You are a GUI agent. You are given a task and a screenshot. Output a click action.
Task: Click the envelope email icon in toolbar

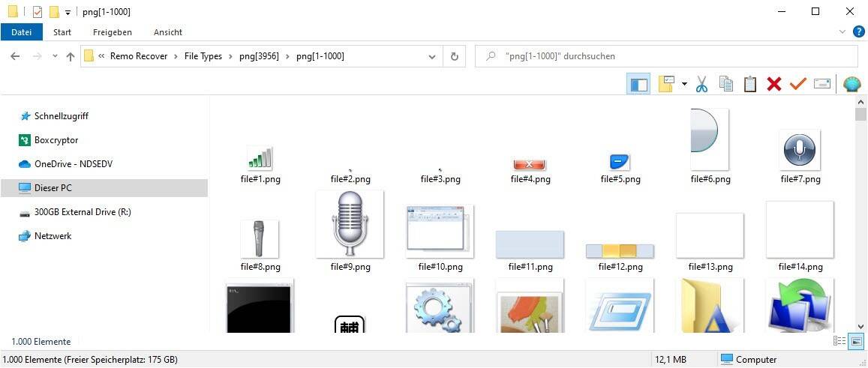(x=821, y=84)
